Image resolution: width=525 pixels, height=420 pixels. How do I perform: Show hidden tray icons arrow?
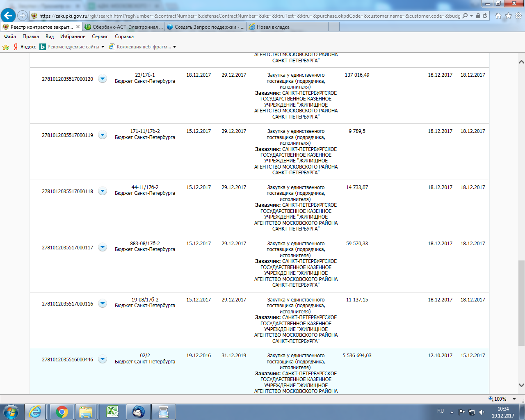point(452,412)
